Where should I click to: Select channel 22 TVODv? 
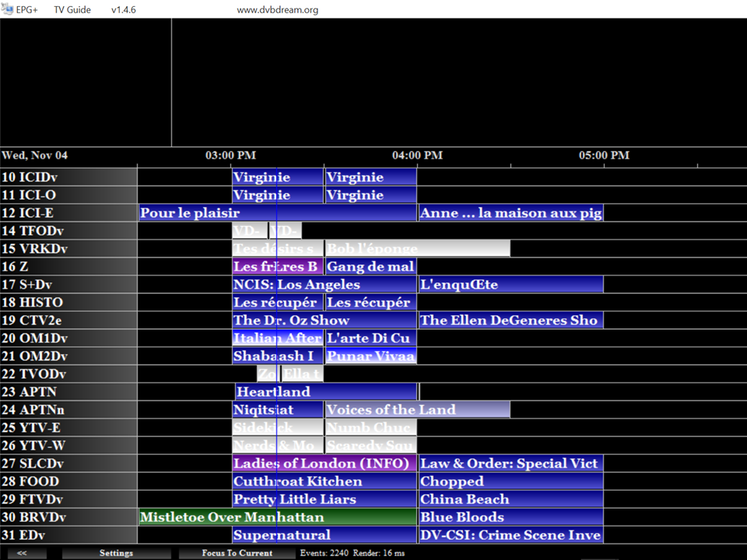click(68, 374)
